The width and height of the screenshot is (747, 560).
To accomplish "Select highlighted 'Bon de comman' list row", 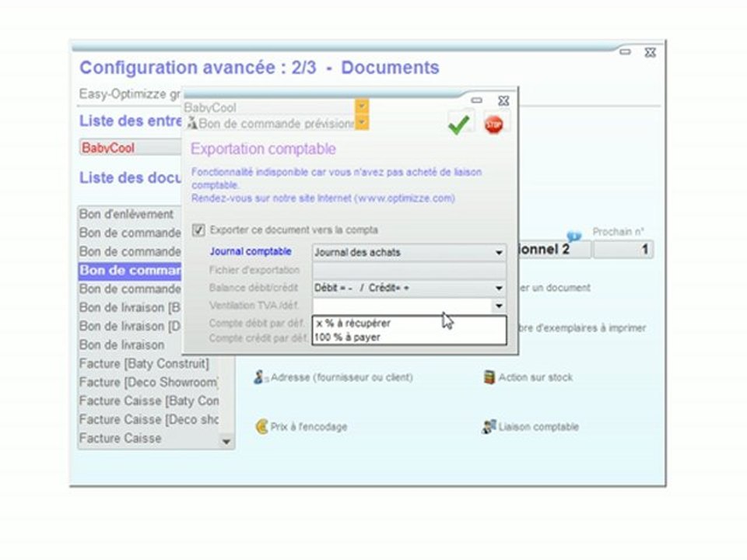I will point(130,271).
